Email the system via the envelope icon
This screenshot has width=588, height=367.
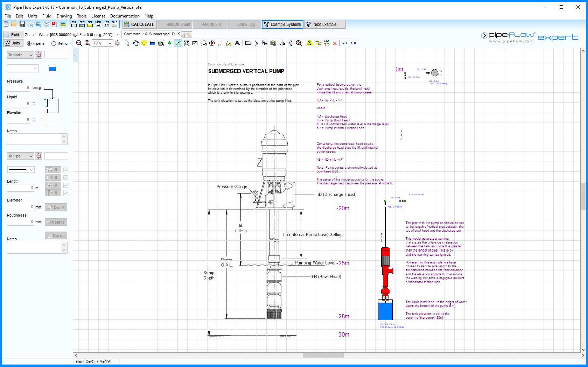[x=30, y=24]
